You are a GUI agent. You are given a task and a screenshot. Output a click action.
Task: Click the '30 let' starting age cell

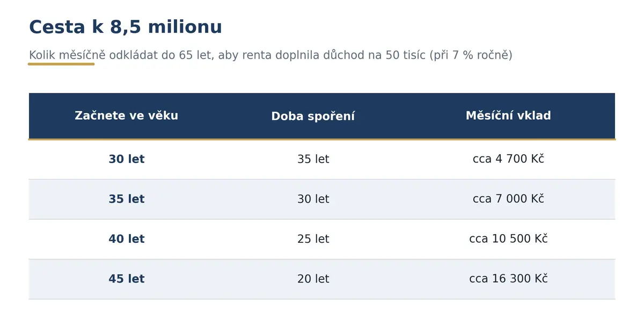127,159
